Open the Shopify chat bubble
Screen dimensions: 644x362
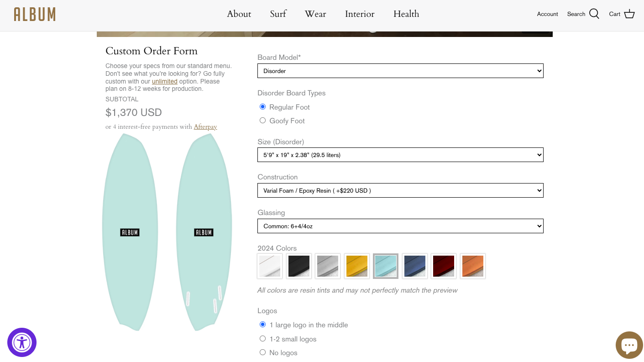[629, 345]
